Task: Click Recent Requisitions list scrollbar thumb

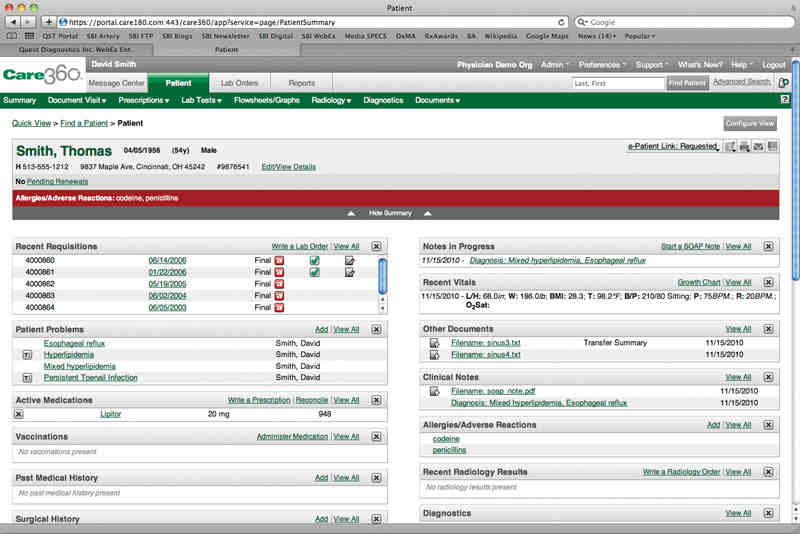Action: (x=382, y=276)
